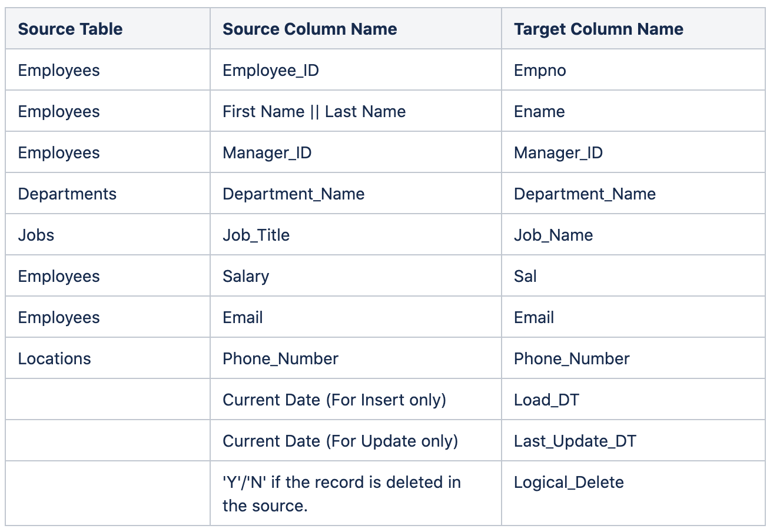The height and width of the screenshot is (532, 770).
Task: Click the Employee_ID source cell
Action: point(270,70)
